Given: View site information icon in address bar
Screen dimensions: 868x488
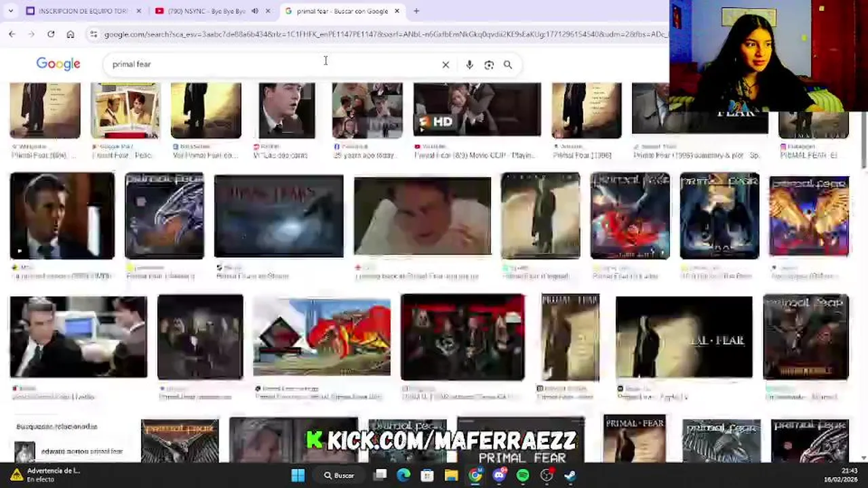Looking at the screenshot, I should click(94, 34).
